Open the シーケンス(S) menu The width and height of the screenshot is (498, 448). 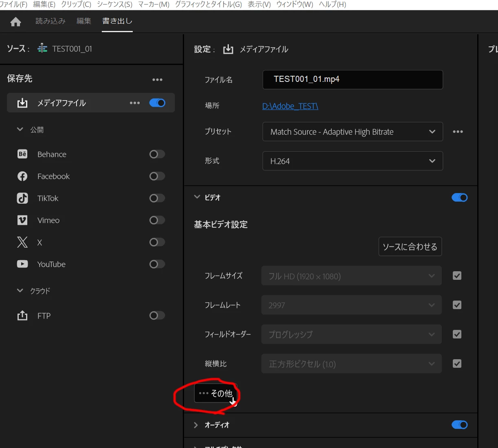pyautogui.click(x=114, y=4)
